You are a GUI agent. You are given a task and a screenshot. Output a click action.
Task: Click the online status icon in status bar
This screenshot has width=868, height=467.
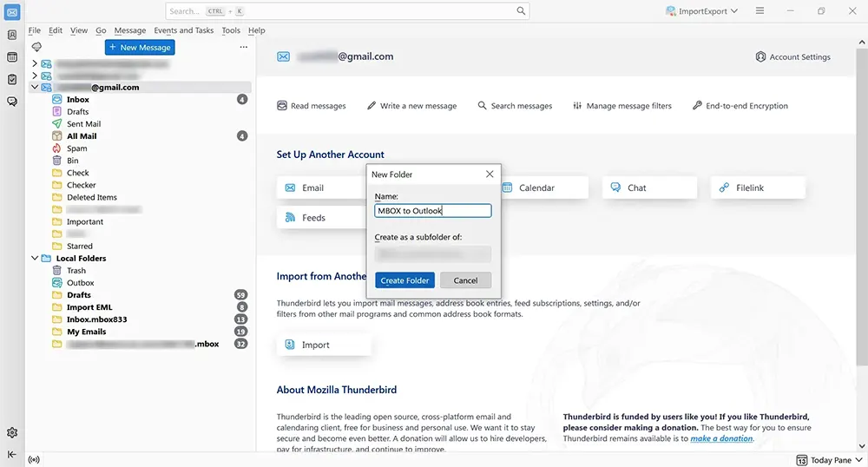coord(34,460)
